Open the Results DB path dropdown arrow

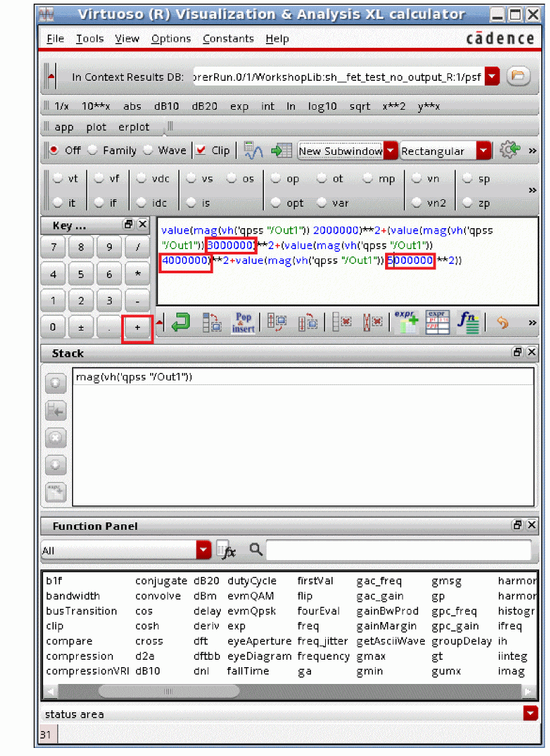(x=492, y=76)
